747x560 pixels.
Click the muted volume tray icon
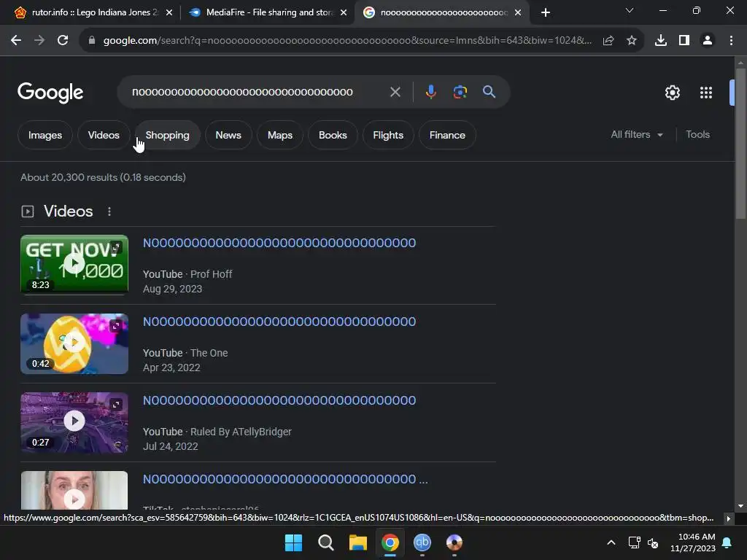click(653, 542)
